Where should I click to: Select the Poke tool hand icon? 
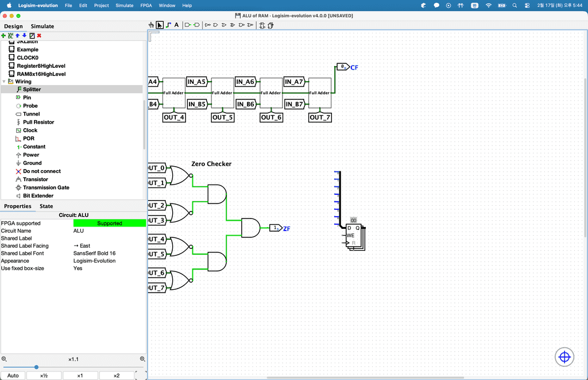point(152,25)
